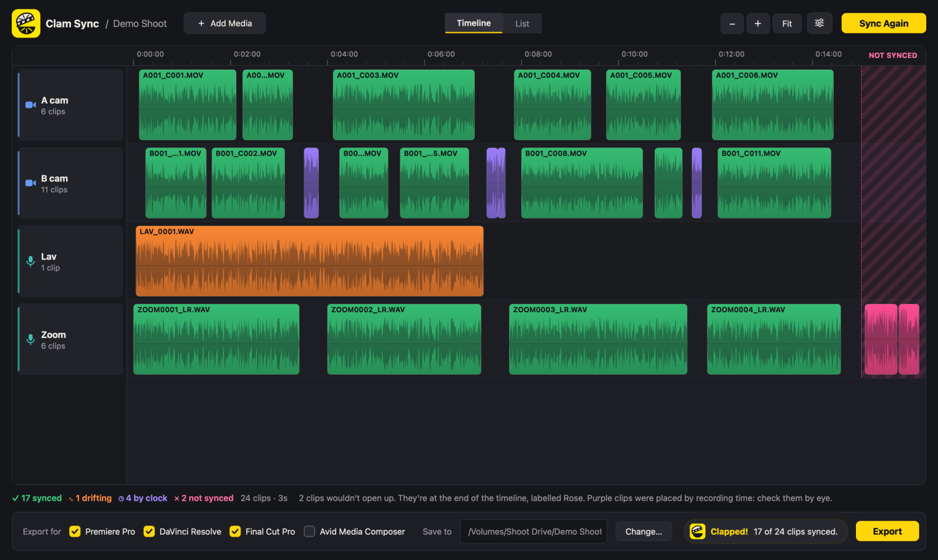938x560 pixels.
Task: Click the A cam camera icon
Action: click(x=30, y=105)
